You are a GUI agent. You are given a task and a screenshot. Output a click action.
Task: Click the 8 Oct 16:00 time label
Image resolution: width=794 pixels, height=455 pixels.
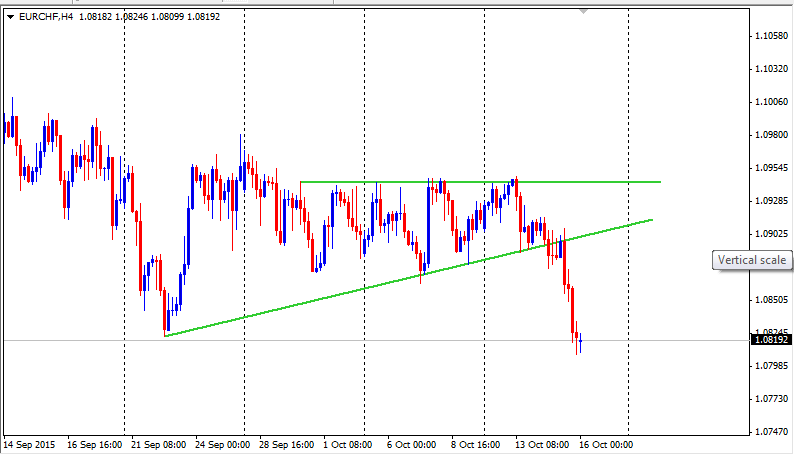click(475, 445)
